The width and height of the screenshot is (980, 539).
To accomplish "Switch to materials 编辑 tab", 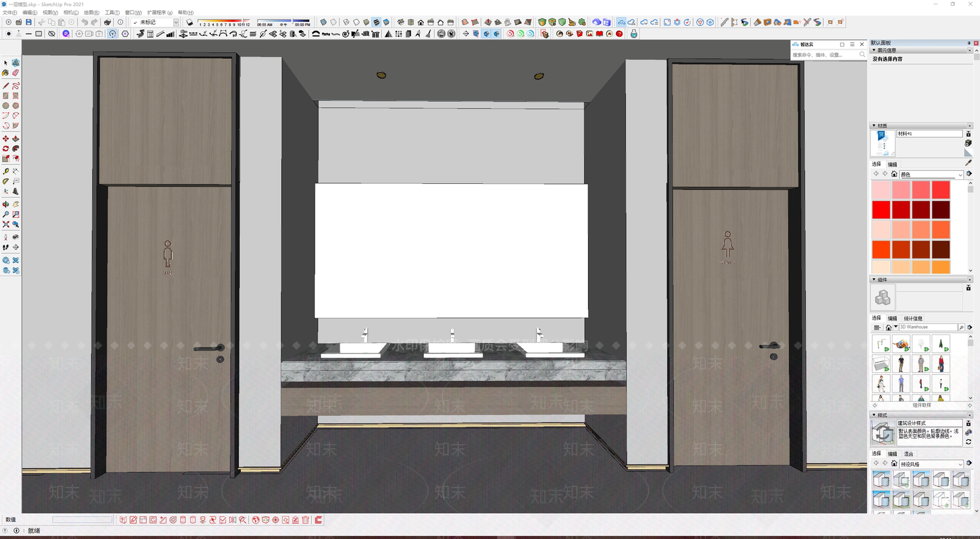I will (x=892, y=164).
